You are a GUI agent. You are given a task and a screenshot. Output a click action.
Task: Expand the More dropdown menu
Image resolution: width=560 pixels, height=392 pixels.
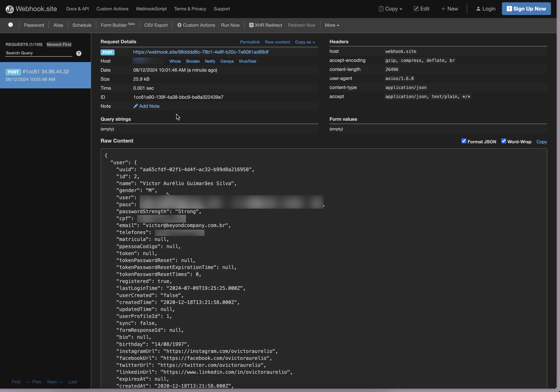pyautogui.click(x=332, y=25)
